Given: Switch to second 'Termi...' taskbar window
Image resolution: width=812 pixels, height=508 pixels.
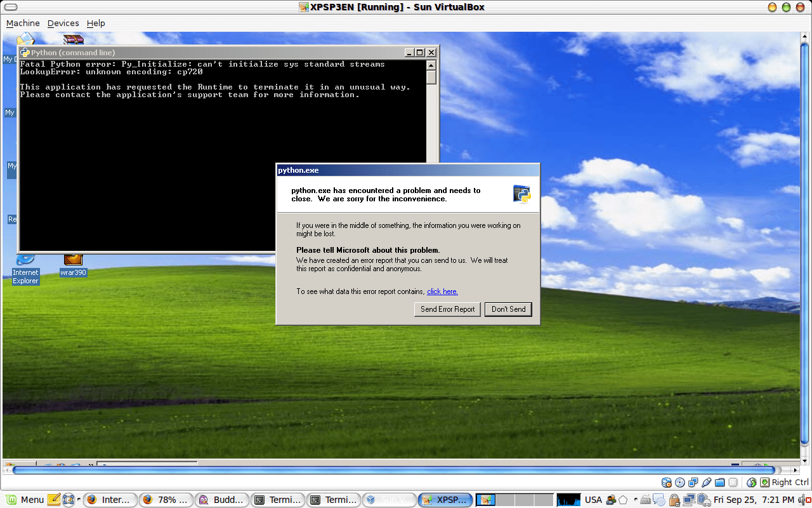Looking at the screenshot, I should pos(334,500).
